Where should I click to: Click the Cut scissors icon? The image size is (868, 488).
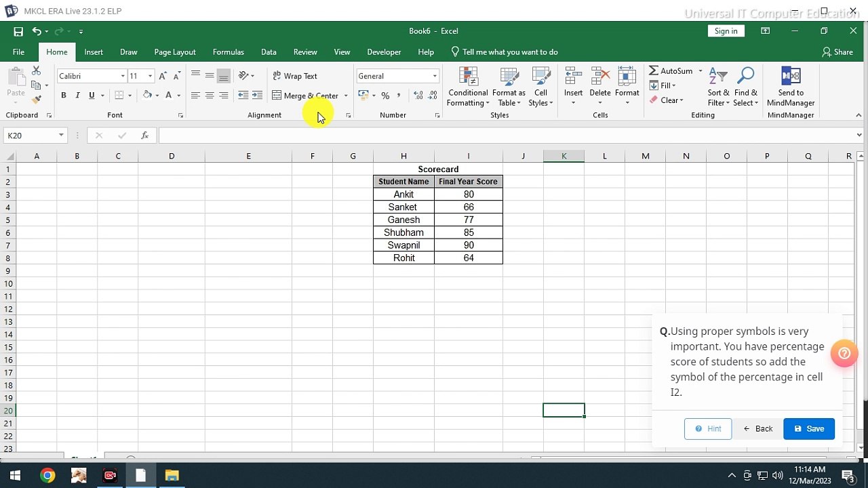pyautogui.click(x=37, y=71)
